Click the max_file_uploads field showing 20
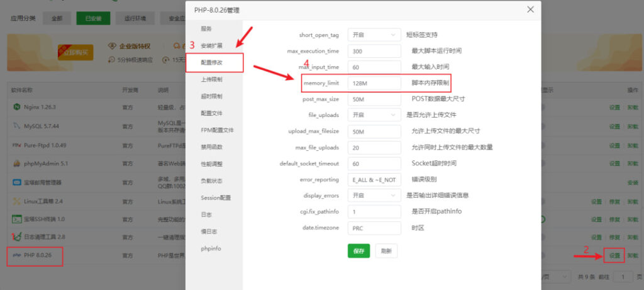 (374, 147)
